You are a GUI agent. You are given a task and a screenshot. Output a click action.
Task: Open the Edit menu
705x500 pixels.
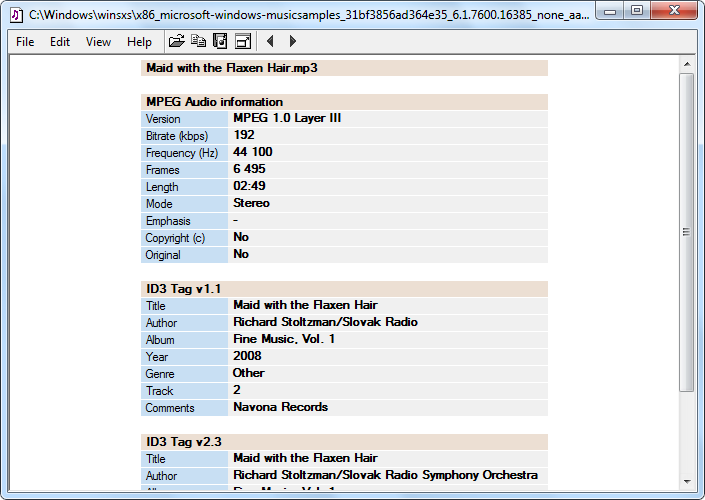click(60, 42)
